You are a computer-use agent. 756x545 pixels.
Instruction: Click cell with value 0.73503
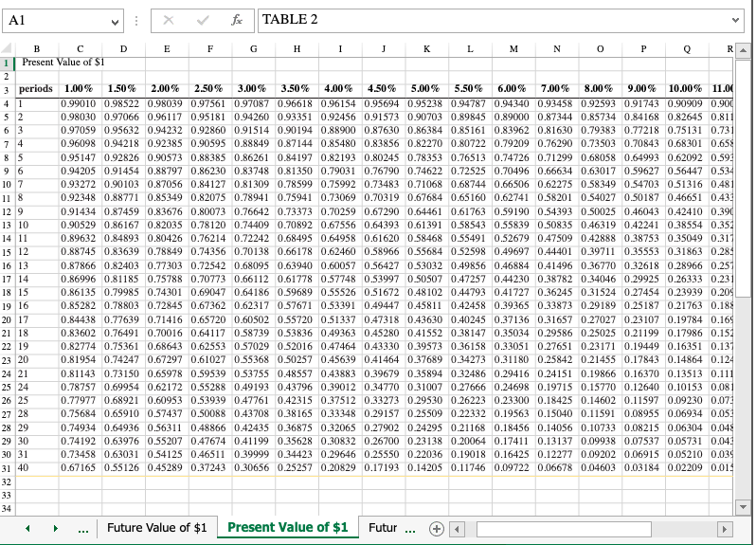click(601, 144)
